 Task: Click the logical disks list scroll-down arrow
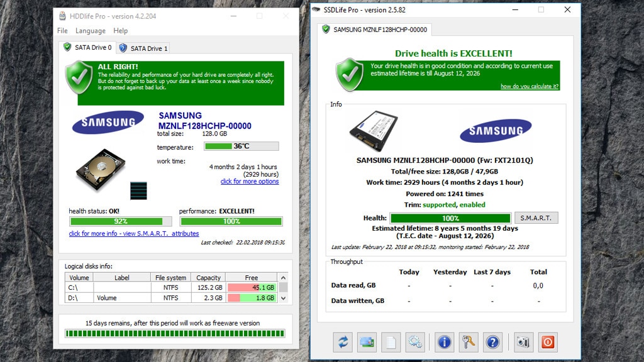click(283, 299)
